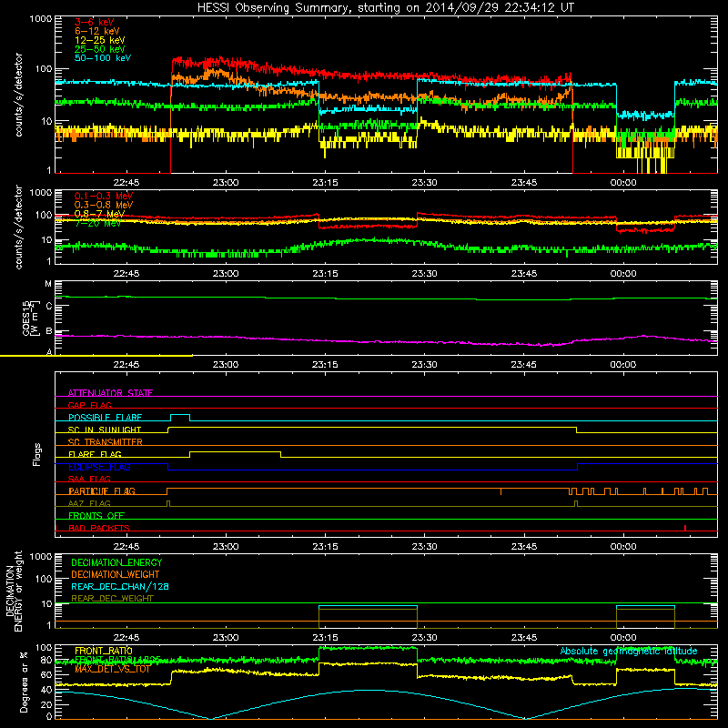Click the 7-20 MeV legend label
The width and height of the screenshot is (728, 728).
pyautogui.click(x=97, y=223)
